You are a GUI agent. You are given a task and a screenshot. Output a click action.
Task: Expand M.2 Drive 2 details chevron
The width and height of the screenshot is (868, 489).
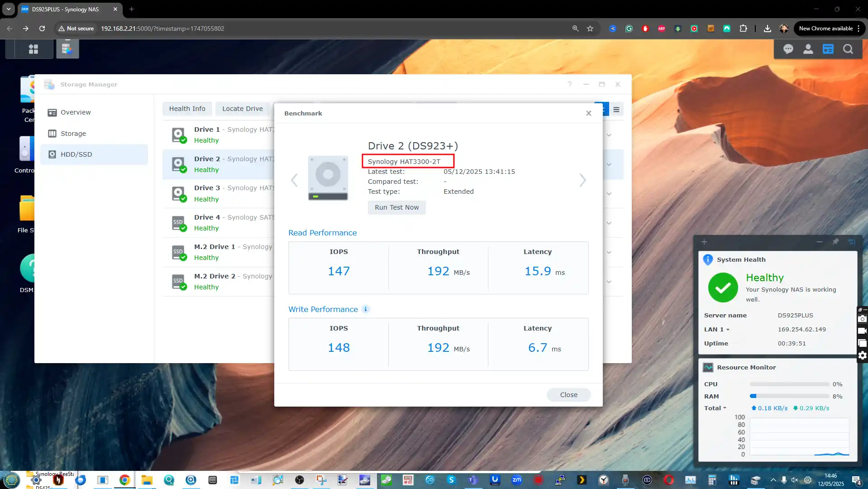click(x=609, y=282)
